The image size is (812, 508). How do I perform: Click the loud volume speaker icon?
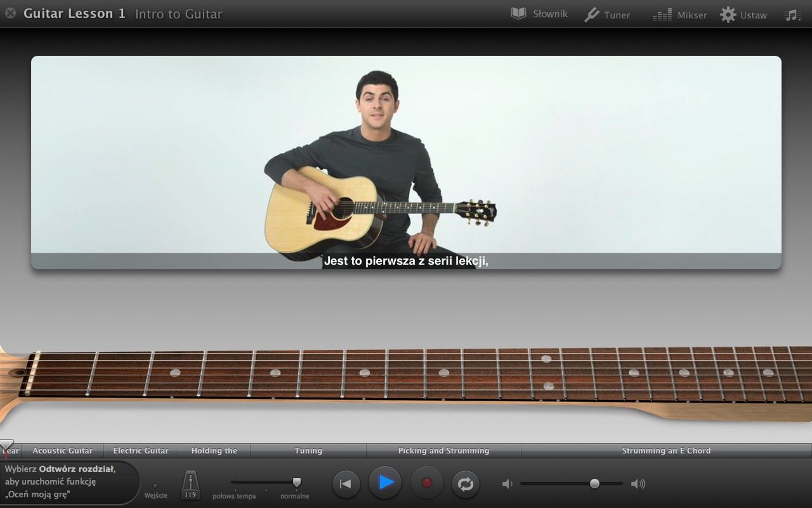pos(638,484)
